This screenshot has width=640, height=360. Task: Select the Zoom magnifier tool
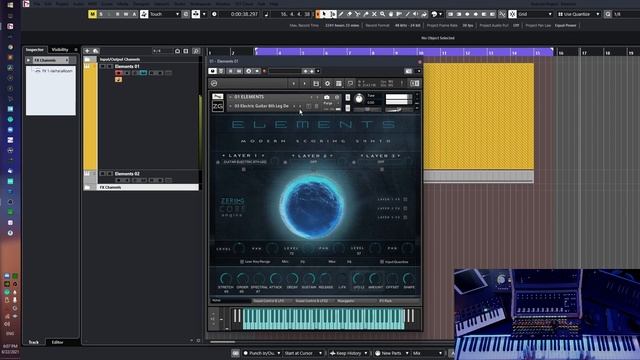point(382,14)
